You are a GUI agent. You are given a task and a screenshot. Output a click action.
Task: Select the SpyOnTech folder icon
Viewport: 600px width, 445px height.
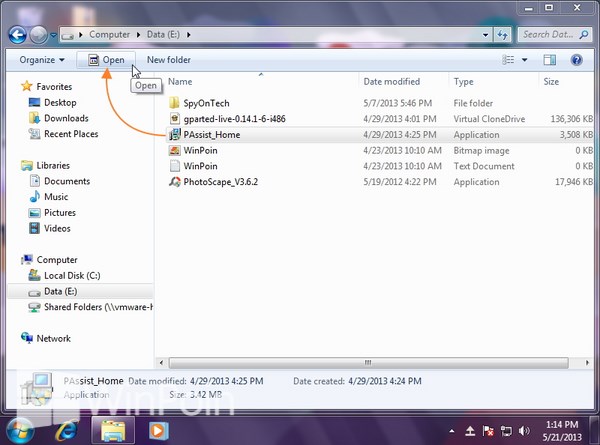174,103
